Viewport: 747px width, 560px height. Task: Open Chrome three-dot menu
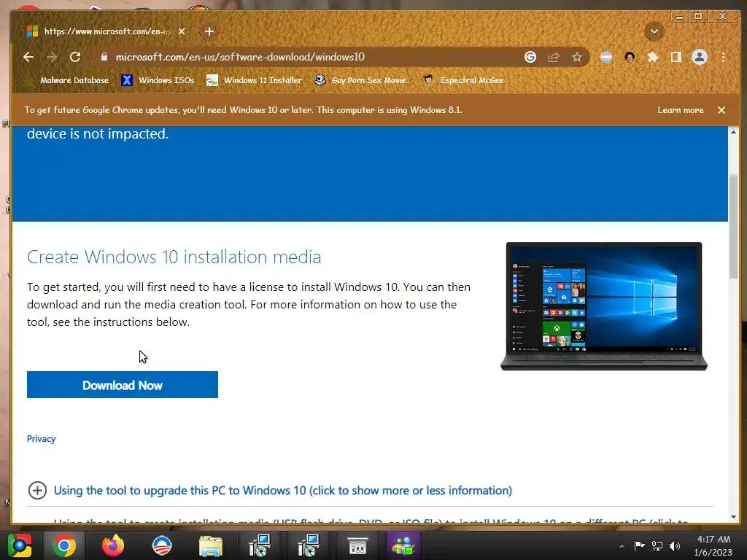723,57
